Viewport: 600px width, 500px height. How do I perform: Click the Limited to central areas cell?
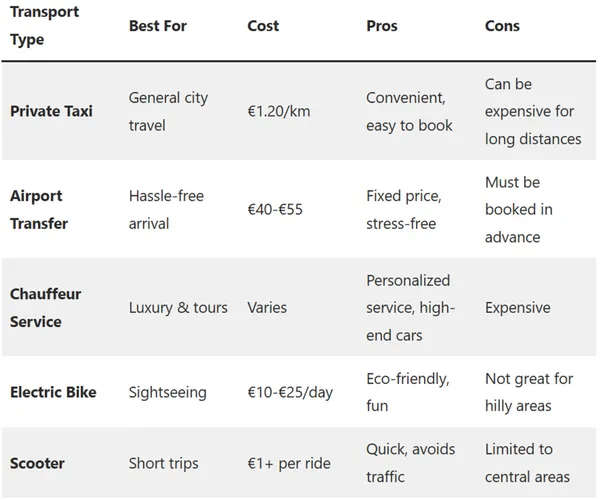[x=527, y=463]
